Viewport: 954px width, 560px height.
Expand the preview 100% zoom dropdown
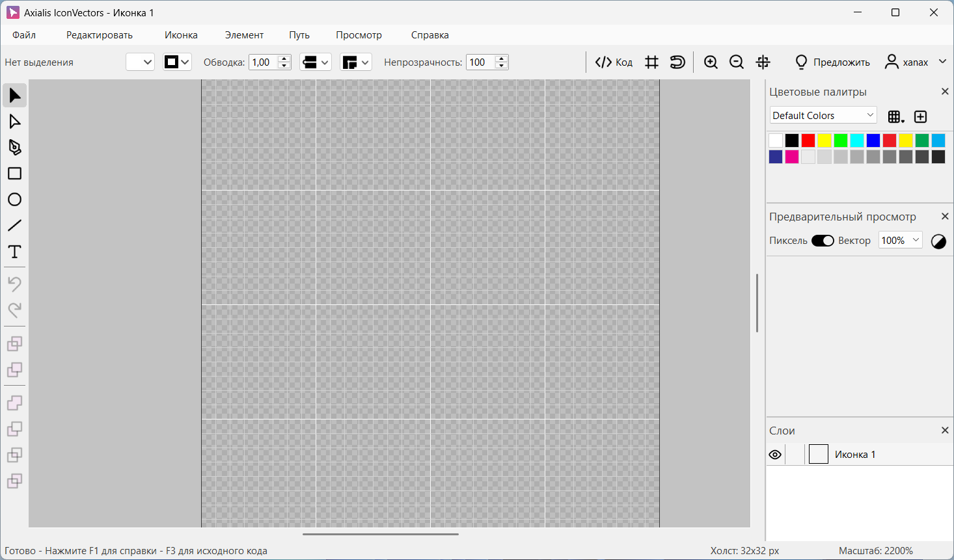[901, 241]
